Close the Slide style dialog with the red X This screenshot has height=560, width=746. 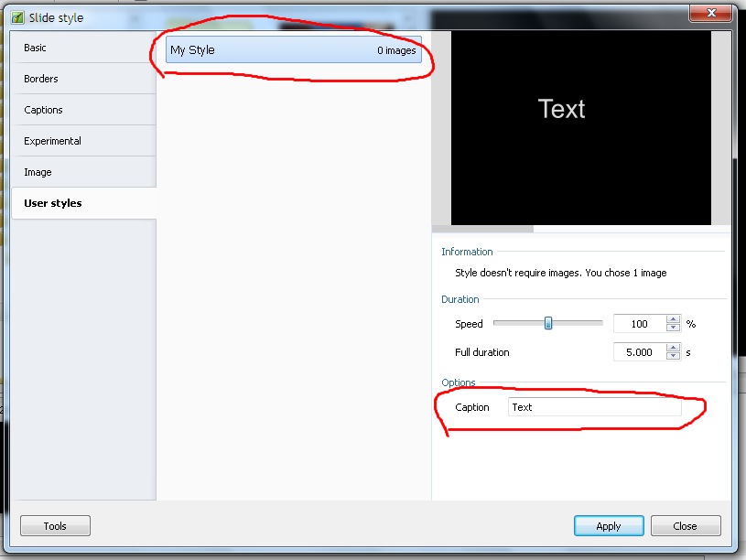pyautogui.click(x=717, y=14)
